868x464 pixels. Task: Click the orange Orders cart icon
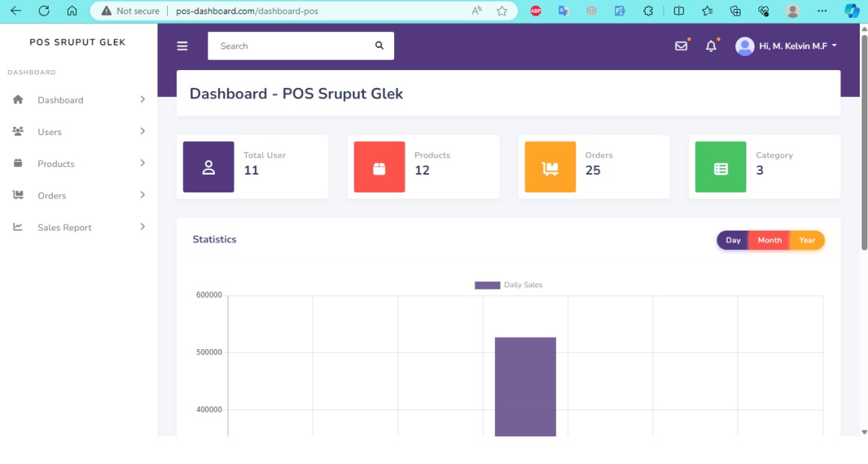coord(550,167)
